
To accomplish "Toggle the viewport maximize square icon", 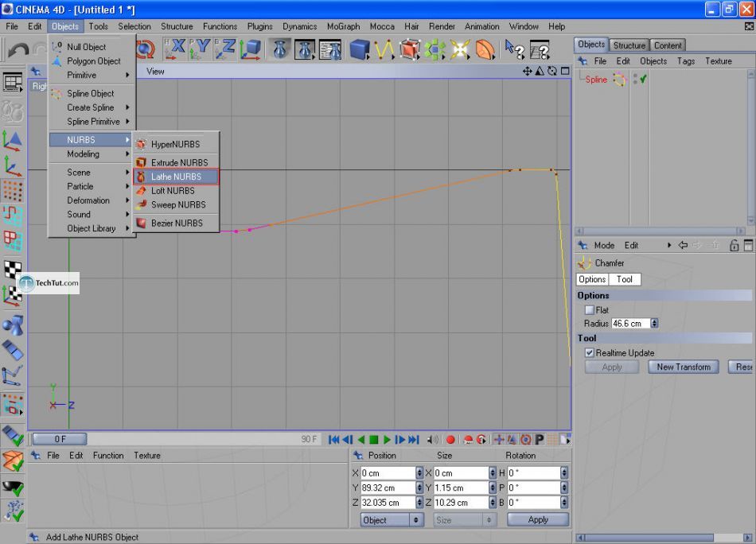I will pyautogui.click(x=565, y=72).
